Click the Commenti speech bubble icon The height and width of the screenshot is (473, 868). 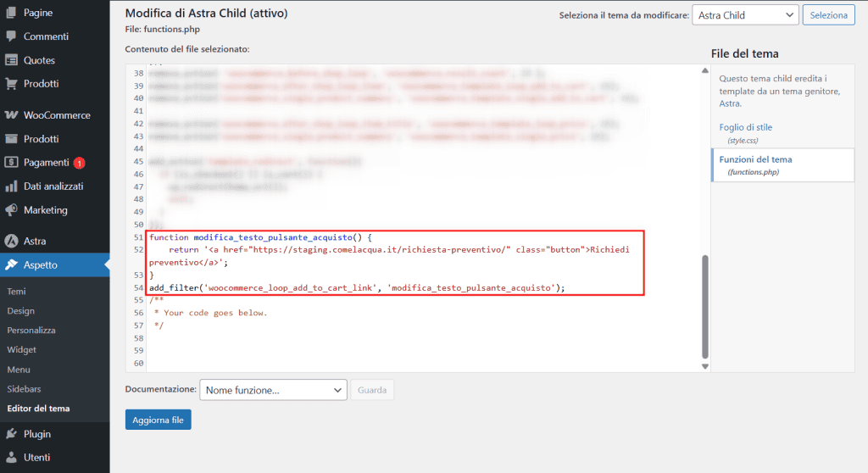tap(11, 36)
